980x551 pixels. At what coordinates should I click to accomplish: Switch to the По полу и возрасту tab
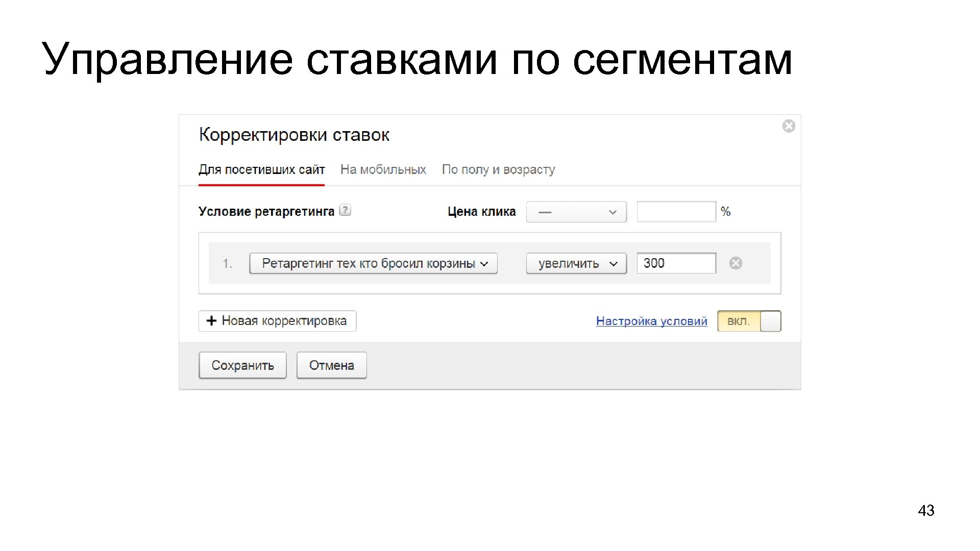(x=498, y=170)
